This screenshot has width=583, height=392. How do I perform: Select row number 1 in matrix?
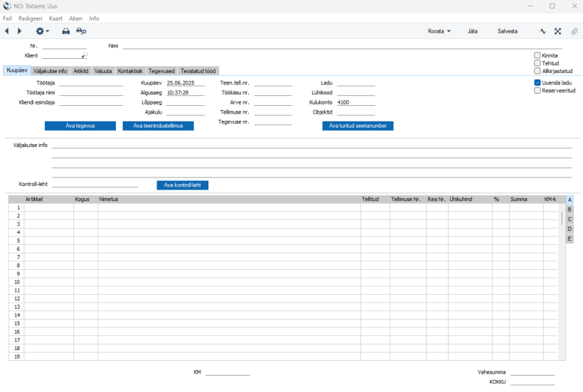point(16,207)
